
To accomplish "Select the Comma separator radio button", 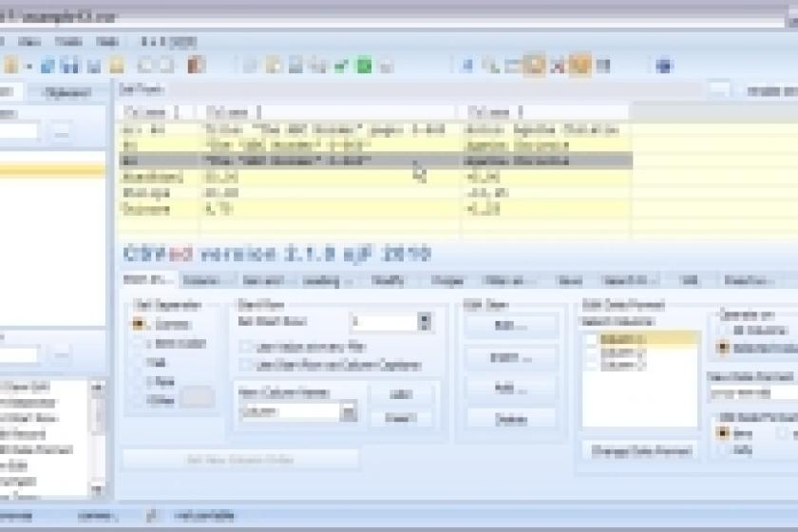I will pos(138,324).
